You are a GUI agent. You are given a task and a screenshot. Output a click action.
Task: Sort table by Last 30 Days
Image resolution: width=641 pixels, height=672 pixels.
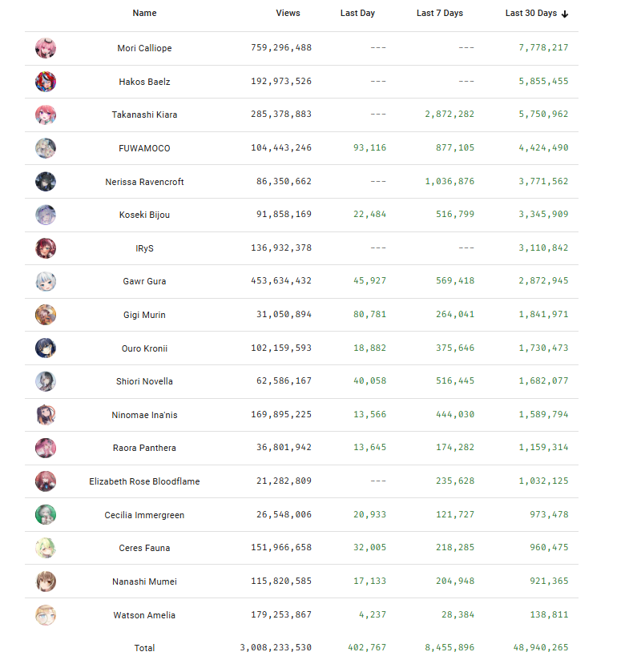pos(530,13)
